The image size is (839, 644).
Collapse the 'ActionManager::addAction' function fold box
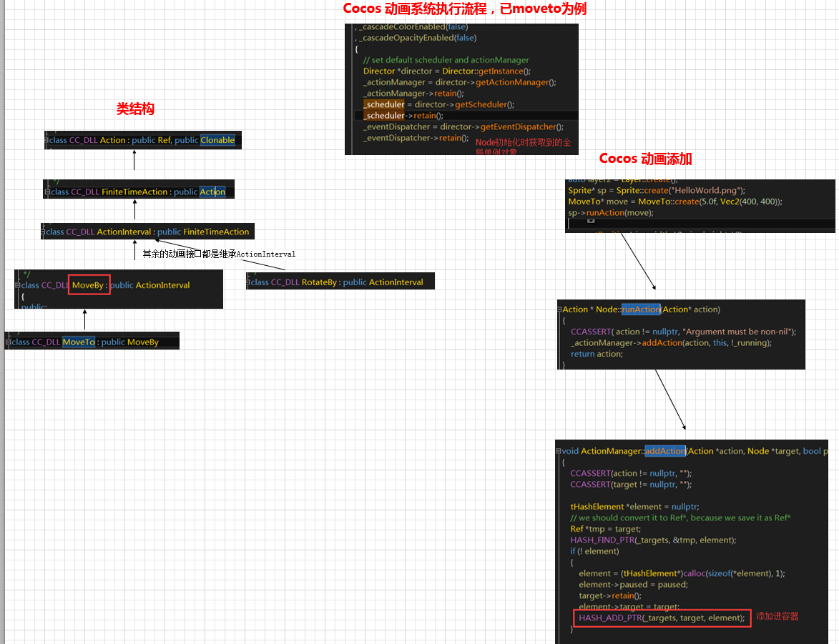[559, 451]
